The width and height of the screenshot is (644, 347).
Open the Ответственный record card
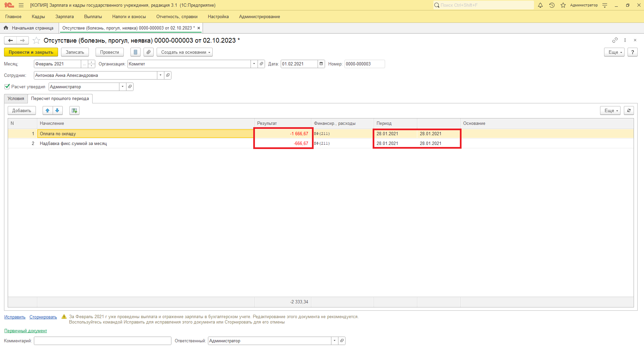342,341
